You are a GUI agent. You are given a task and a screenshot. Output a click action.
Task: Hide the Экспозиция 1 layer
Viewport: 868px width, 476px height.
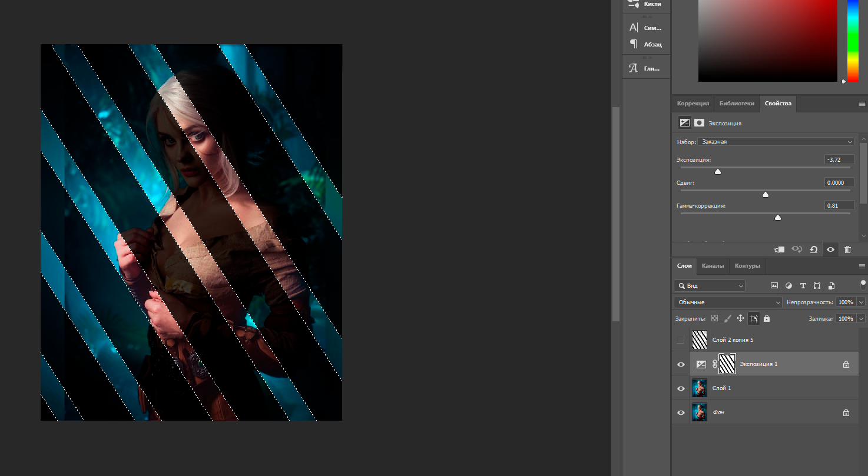click(681, 364)
